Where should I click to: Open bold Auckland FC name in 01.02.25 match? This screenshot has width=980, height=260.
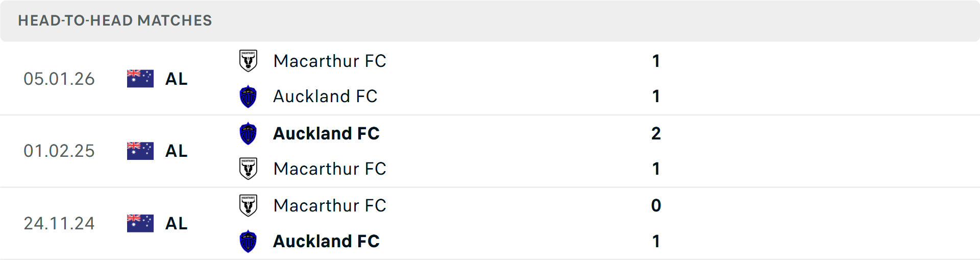(326, 133)
